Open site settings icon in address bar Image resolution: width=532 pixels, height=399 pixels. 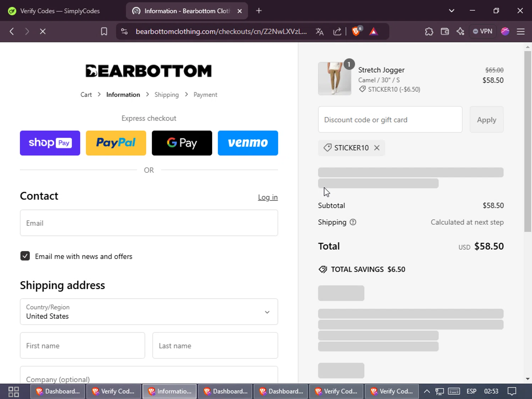coord(124,32)
